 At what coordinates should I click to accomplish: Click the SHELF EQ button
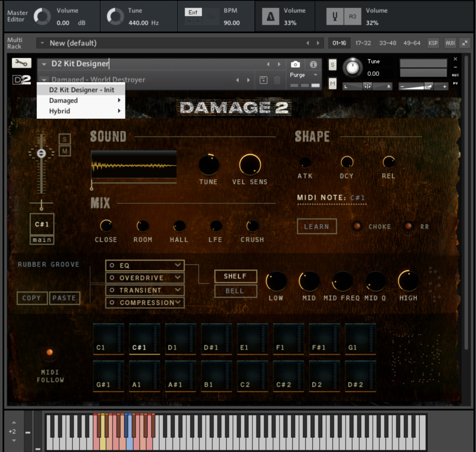[235, 276]
